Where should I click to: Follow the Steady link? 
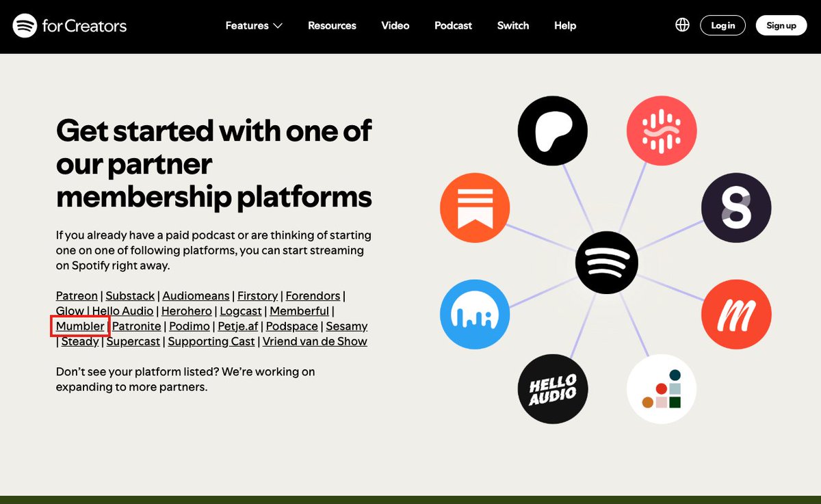(x=80, y=341)
